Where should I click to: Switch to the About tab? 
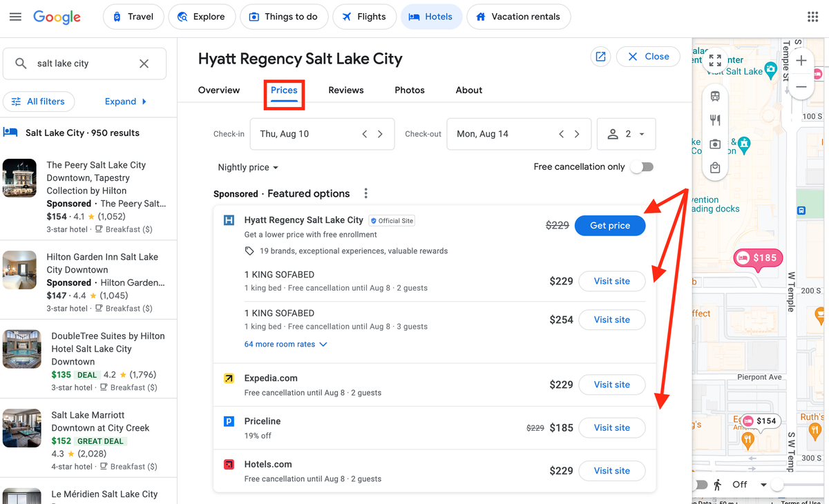469,90
